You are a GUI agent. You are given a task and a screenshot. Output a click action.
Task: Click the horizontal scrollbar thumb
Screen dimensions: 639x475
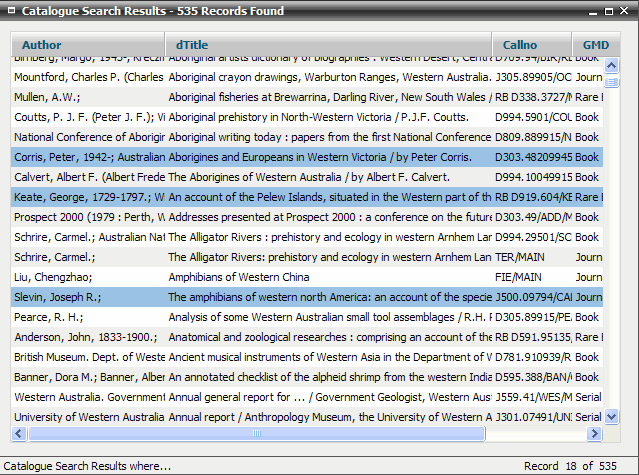coord(255,434)
